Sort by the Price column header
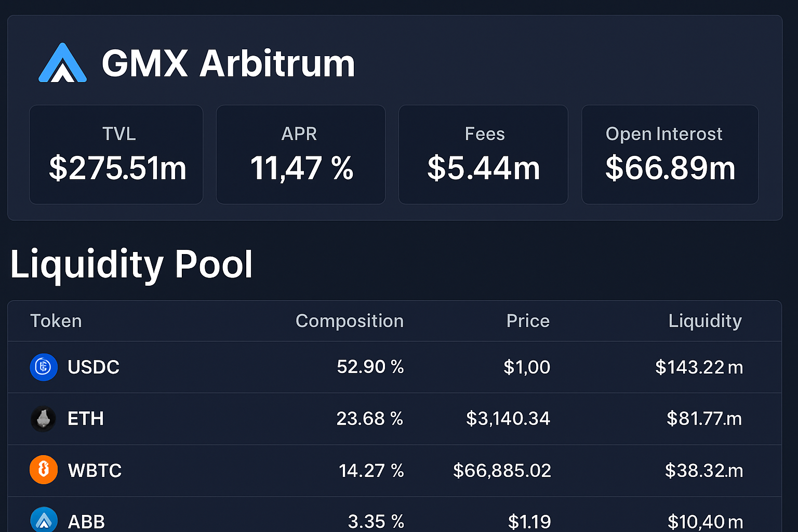This screenshot has height=532, width=798. pyautogui.click(x=528, y=321)
